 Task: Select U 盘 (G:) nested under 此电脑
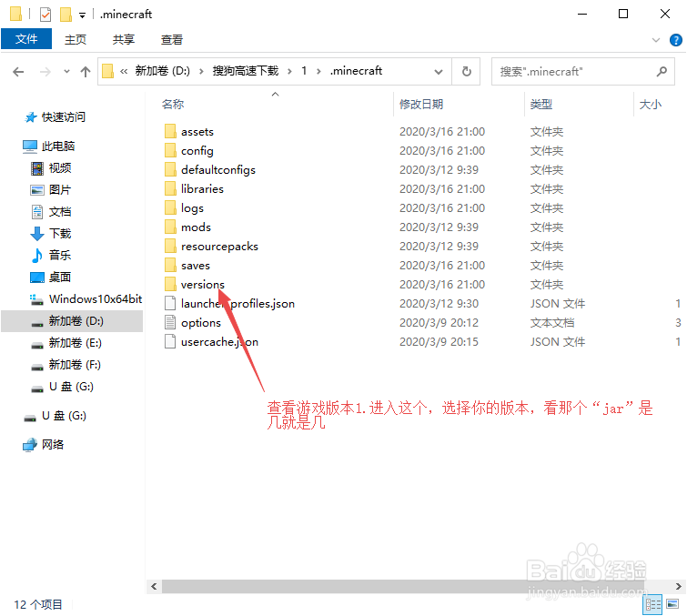coord(71,387)
